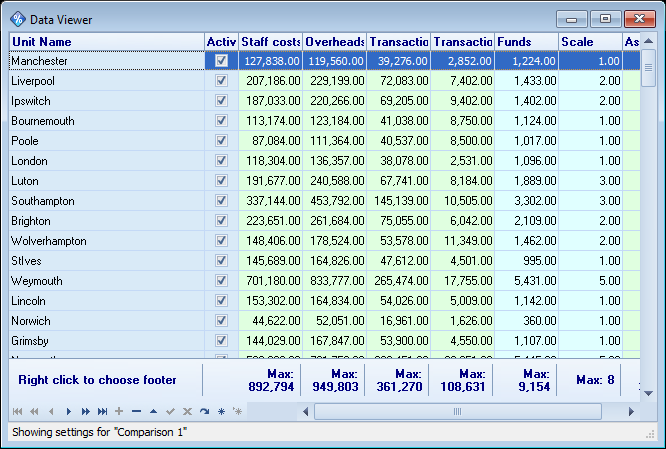Click Luton scale value 3.00
The image size is (666, 449).
590,181
